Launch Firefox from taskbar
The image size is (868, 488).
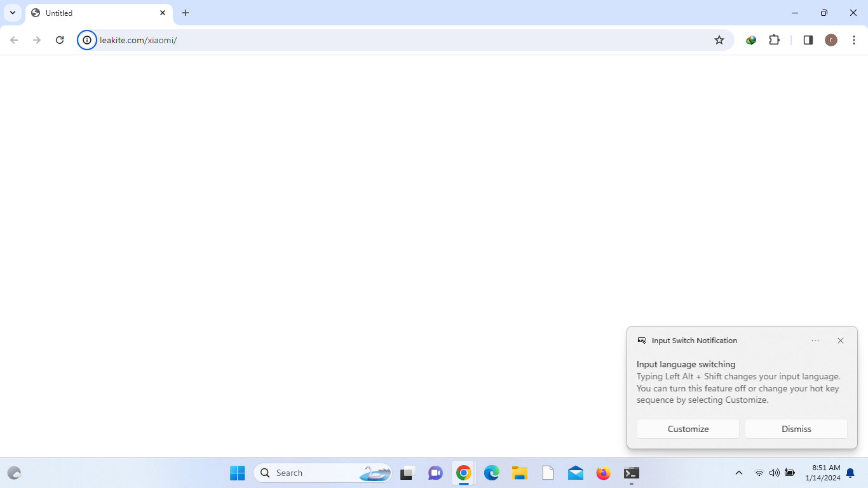[x=604, y=473]
